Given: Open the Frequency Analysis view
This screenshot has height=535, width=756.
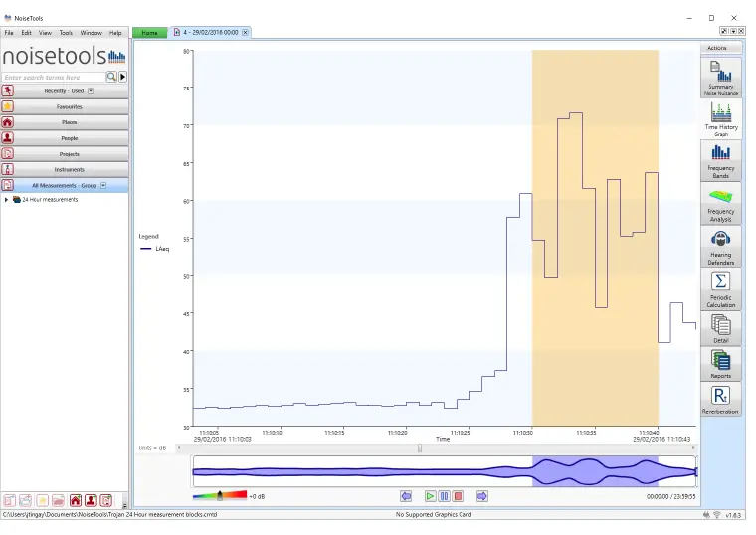Looking at the screenshot, I should [721, 204].
